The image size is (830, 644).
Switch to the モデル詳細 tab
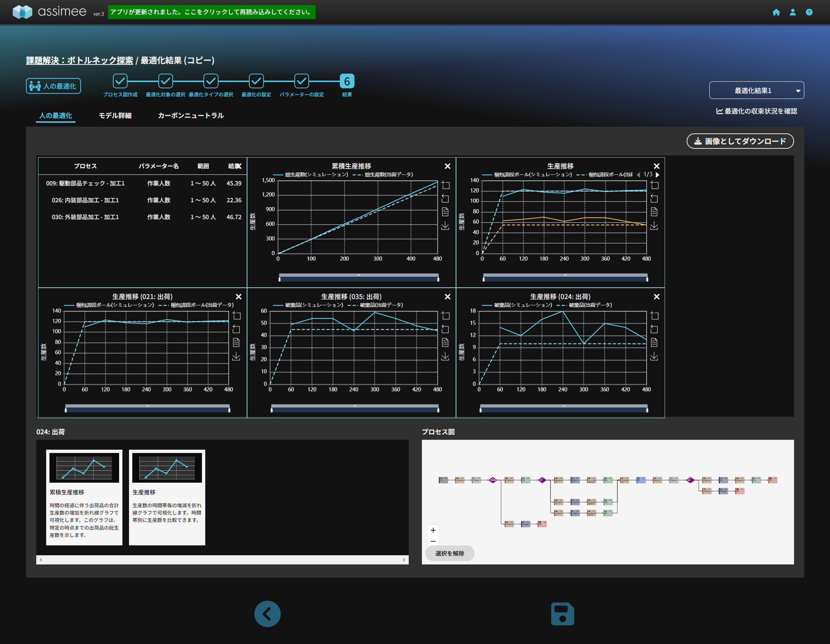click(115, 115)
